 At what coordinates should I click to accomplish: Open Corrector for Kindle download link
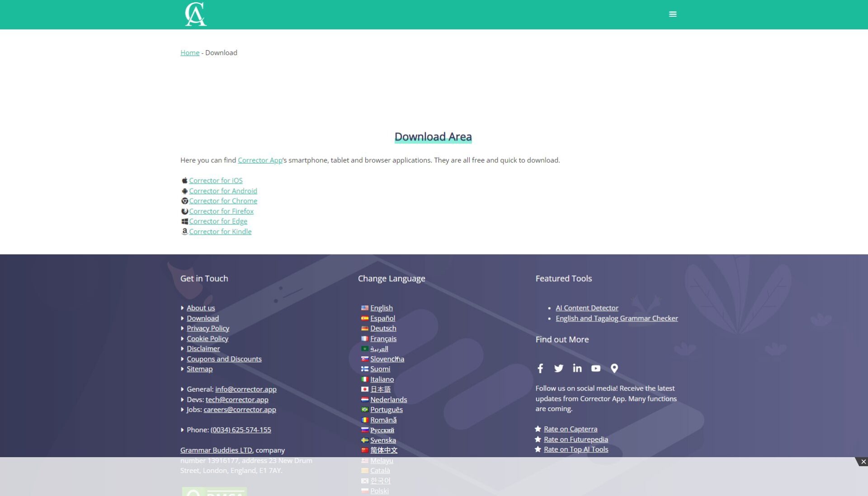[220, 231]
